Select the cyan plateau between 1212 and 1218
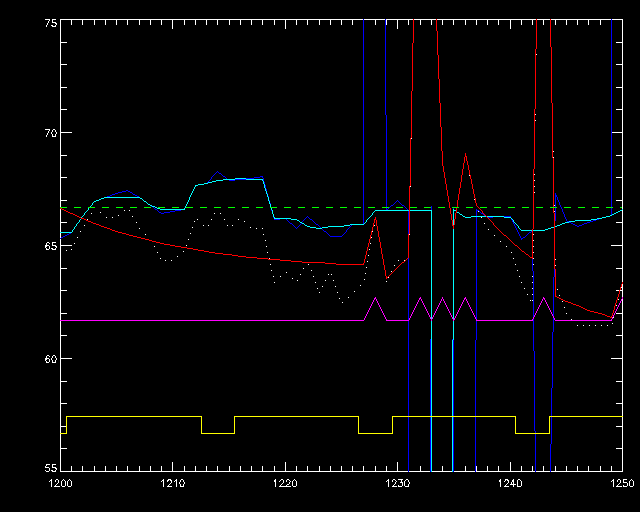 coord(230,180)
